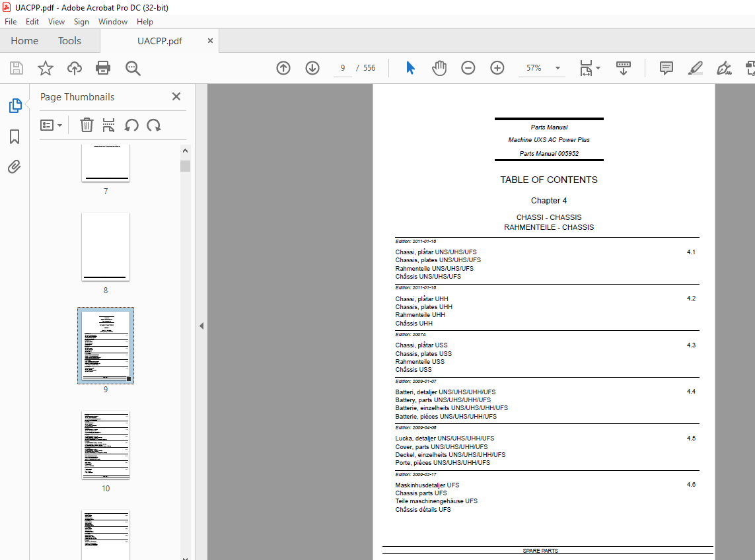Viewport: 755px width, 560px height.
Task: Zoom out with the minus icon
Action: pyautogui.click(x=468, y=68)
